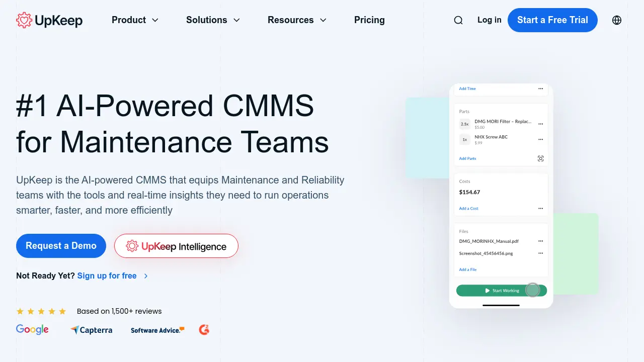The image size is (644, 362).
Task: Open options next to Add a Cost
Action: (540, 208)
